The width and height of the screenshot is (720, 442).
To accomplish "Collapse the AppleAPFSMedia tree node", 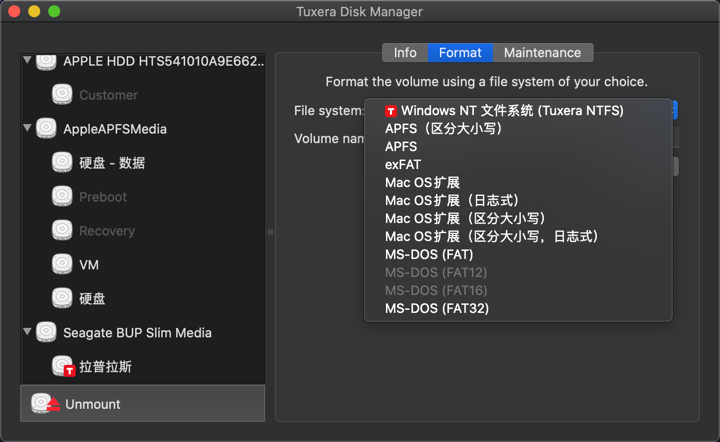I will pos(27,128).
